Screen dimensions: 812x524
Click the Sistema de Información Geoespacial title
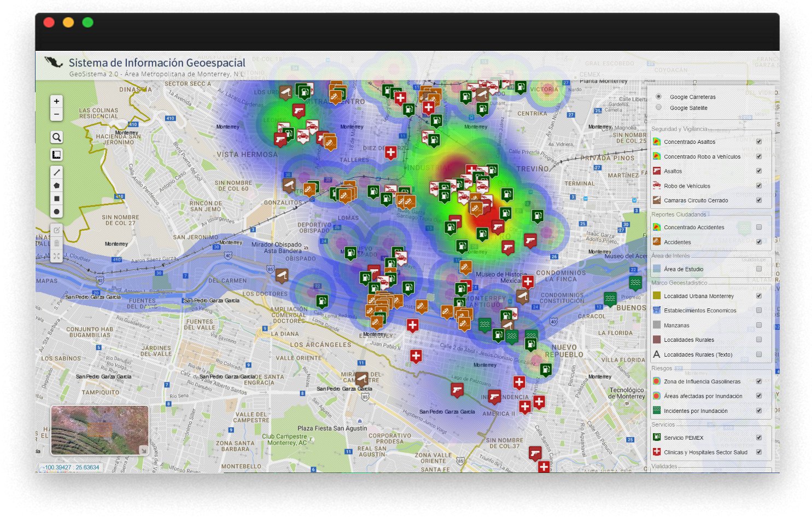pos(157,63)
